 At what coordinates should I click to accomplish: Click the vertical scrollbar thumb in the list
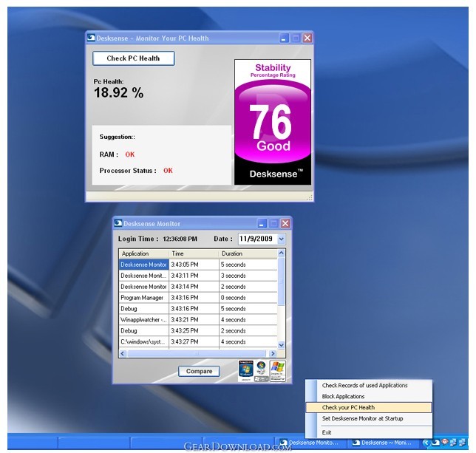point(281,281)
